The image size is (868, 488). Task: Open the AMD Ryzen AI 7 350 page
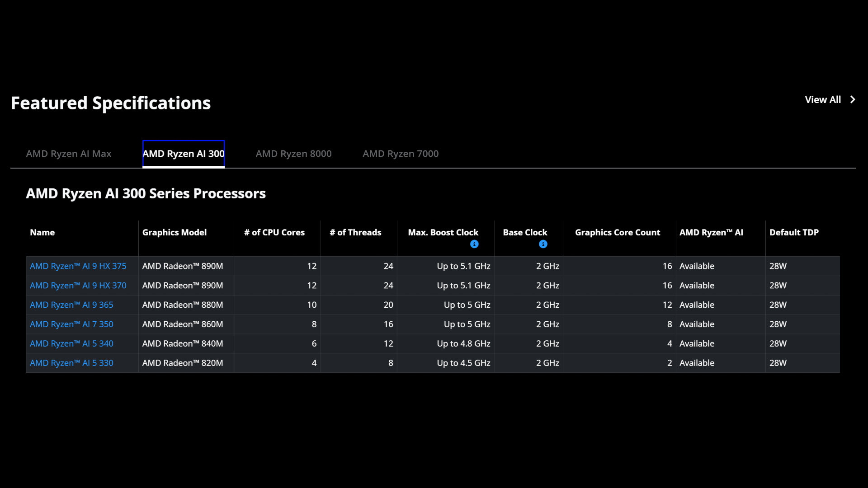coord(71,324)
